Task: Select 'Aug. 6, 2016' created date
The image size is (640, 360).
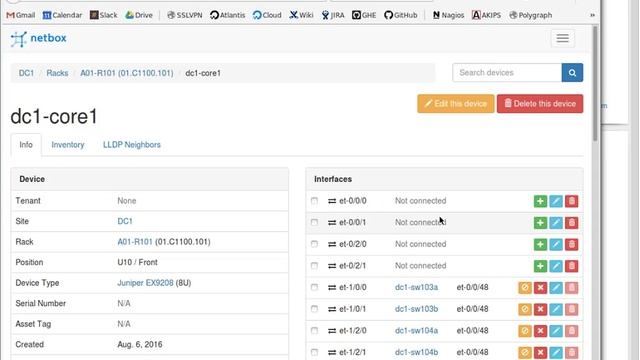Action: tap(140, 344)
